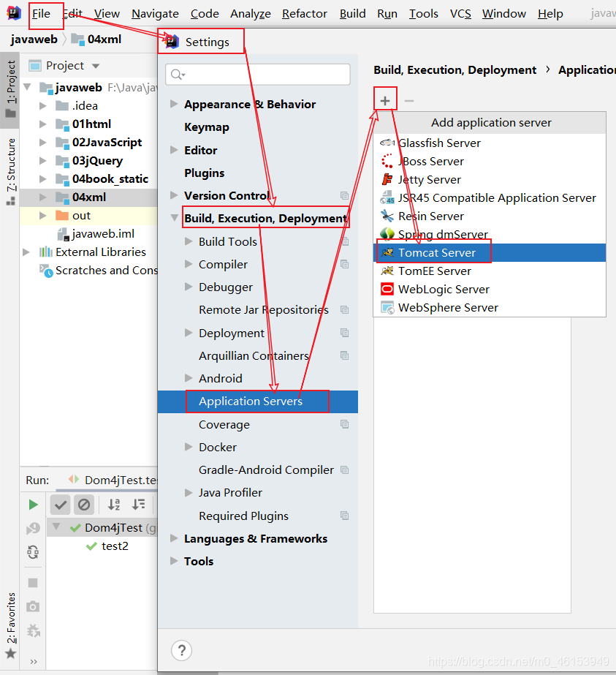Image resolution: width=616 pixels, height=675 pixels.
Task: Toggle show ignored tests icon
Action: point(84,505)
